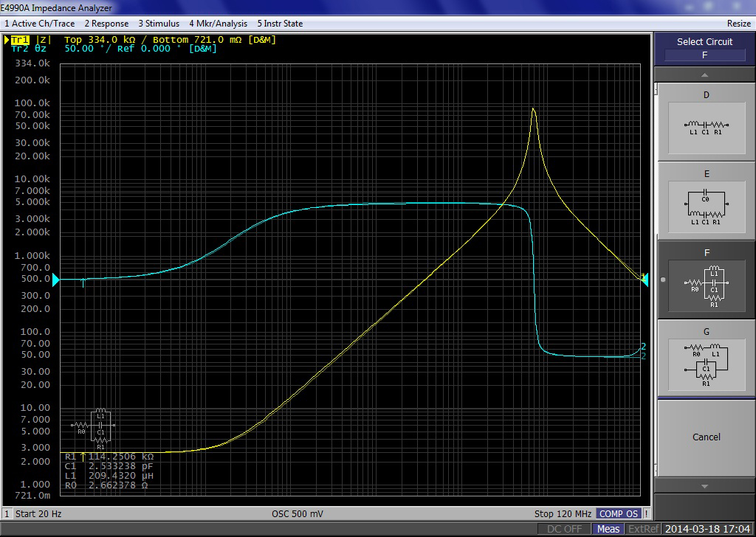The height and width of the screenshot is (537, 756).
Task: Open the 3 Stimulus menu
Action: pos(159,24)
